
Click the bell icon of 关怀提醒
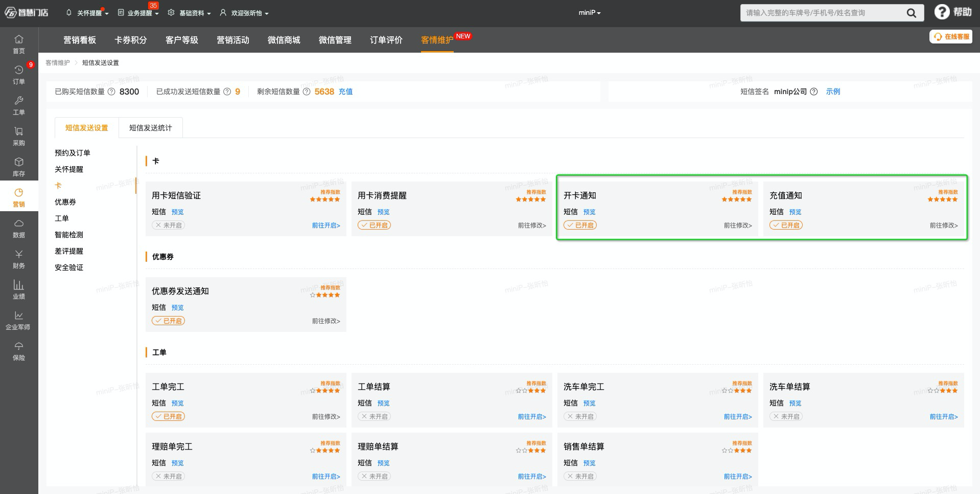pos(69,13)
